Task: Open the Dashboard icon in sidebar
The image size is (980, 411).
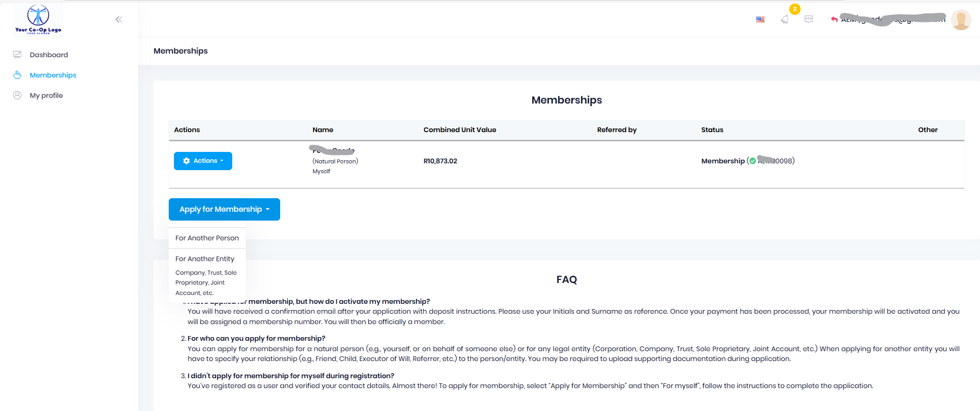Action: coord(17,55)
